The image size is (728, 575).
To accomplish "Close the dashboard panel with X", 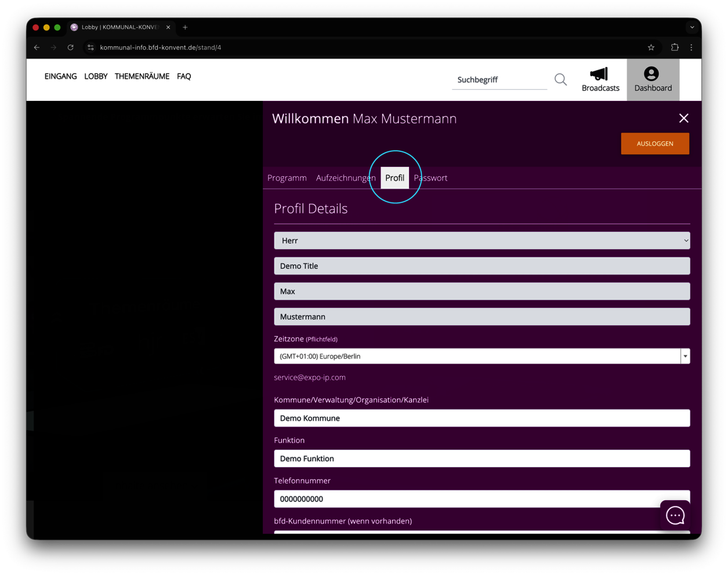I will (683, 118).
